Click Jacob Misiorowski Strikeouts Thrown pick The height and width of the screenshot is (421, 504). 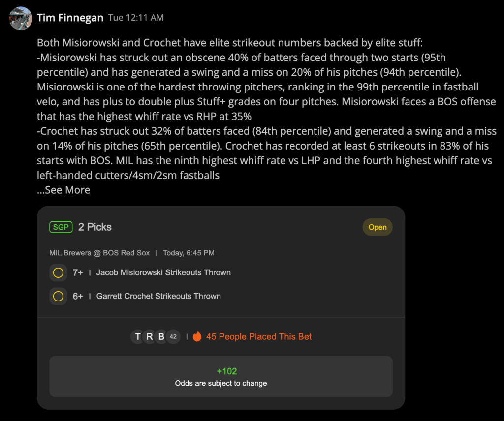point(163,272)
